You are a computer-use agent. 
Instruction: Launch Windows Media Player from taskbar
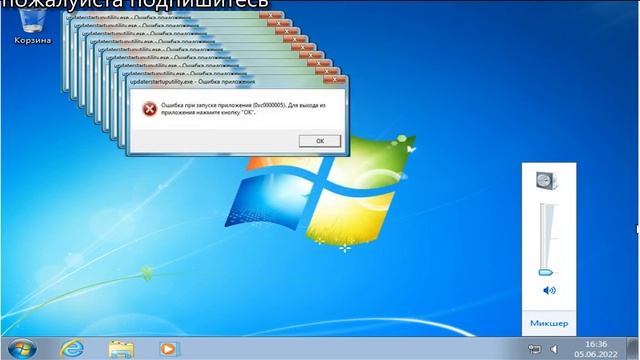coord(168,349)
